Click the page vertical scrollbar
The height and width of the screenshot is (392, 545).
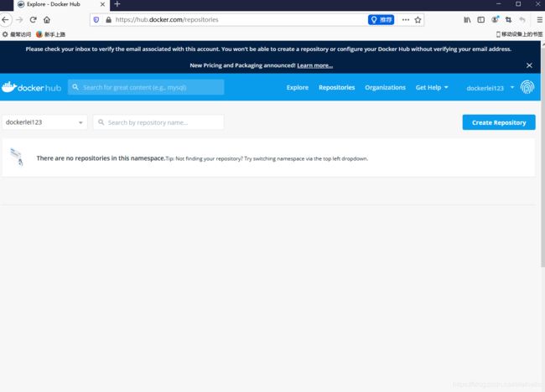pyautogui.click(x=542, y=157)
